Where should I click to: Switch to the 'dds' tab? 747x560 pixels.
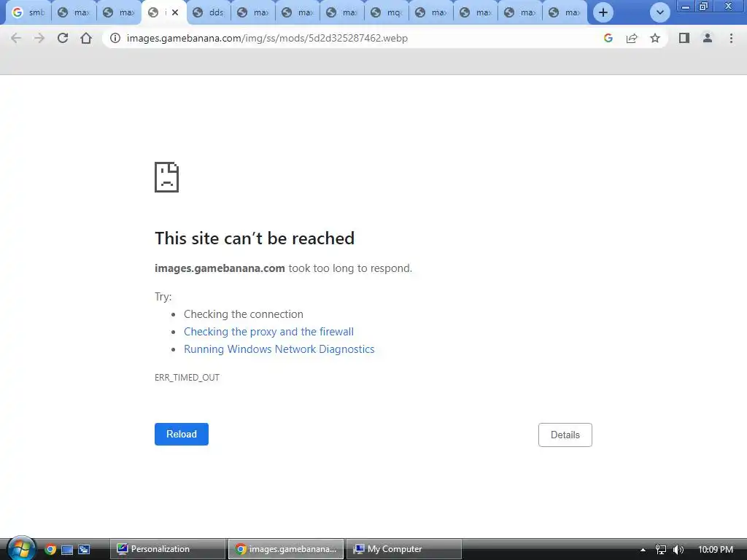pyautogui.click(x=209, y=12)
